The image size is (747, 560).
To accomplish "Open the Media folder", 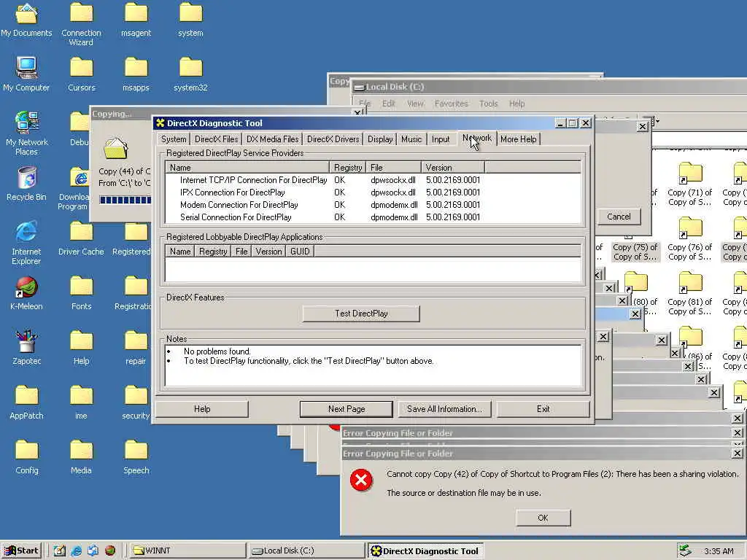I will [x=81, y=457].
